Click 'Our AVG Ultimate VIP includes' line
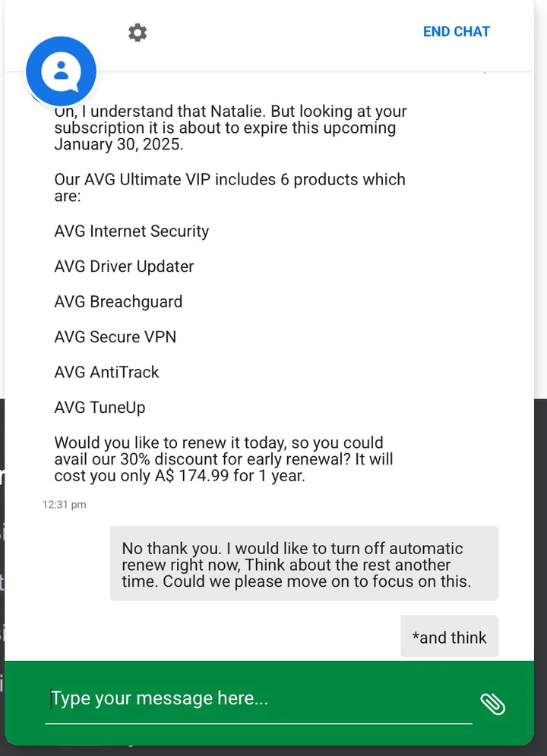Image resolution: width=547 pixels, height=756 pixels. pos(229,180)
